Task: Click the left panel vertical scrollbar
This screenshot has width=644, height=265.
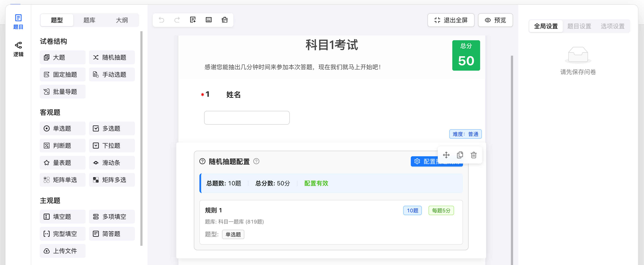Action: (141, 138)
